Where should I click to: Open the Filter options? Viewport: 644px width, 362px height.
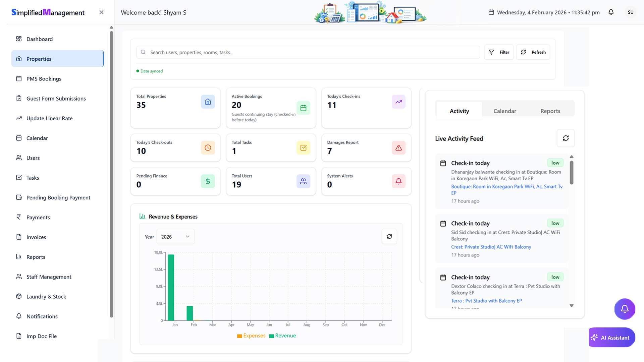click(x=499, y=52)
